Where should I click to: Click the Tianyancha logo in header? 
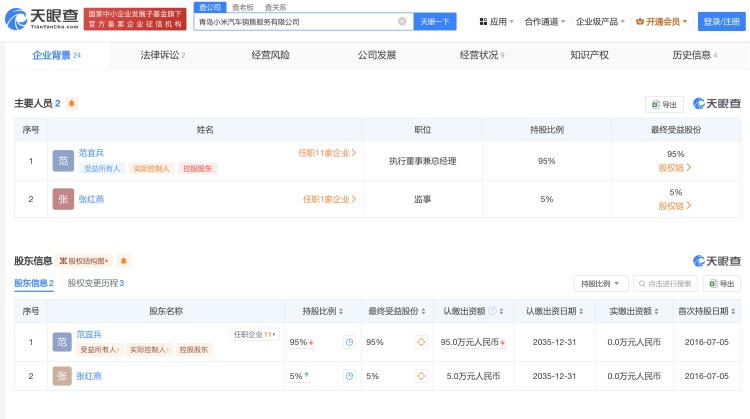[x=42, y=19]
